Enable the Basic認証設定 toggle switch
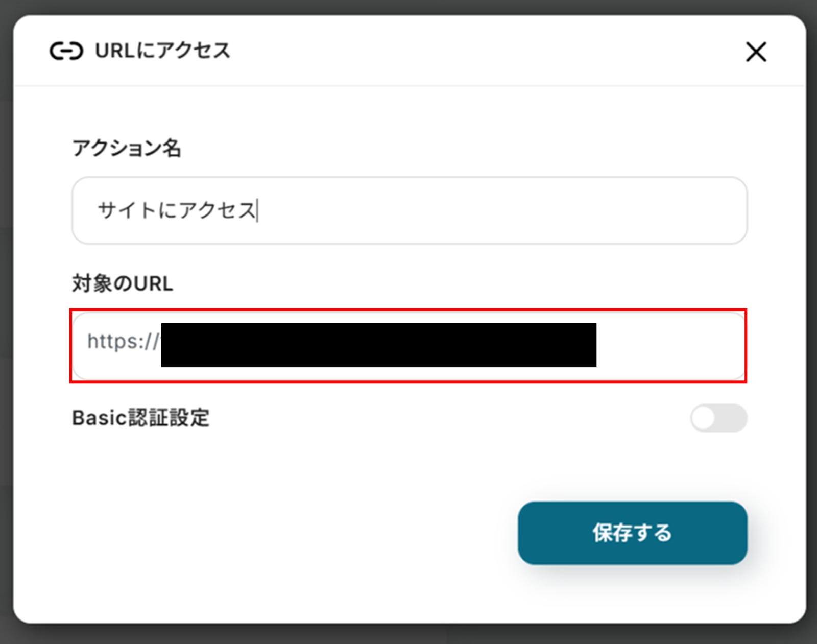Image resolution: width=817 pixels, height=644 pixels. 718,418
